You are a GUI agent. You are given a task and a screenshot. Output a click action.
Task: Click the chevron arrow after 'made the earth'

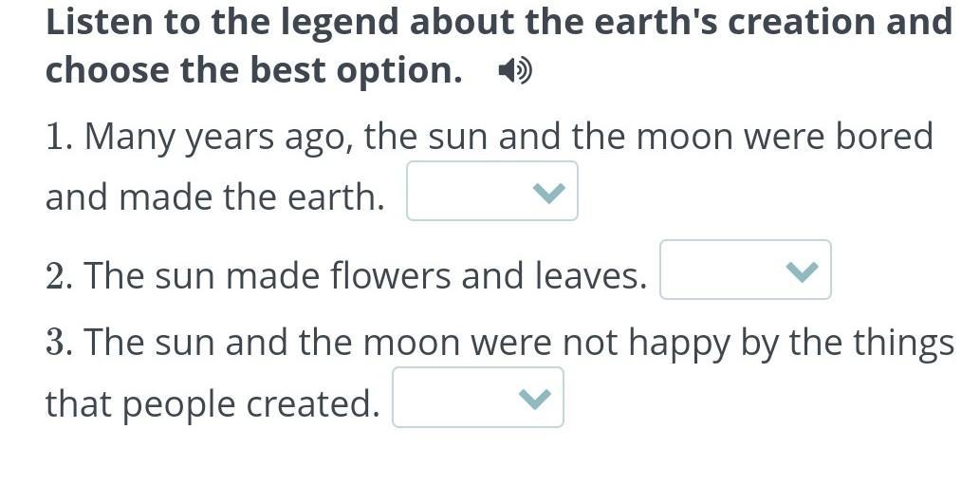pyautogui.click(x=548, y=194)
